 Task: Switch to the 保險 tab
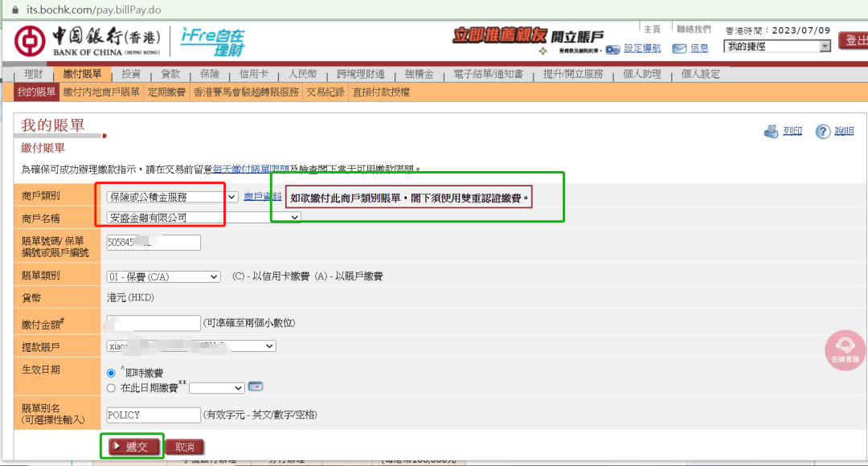[210, 74]
